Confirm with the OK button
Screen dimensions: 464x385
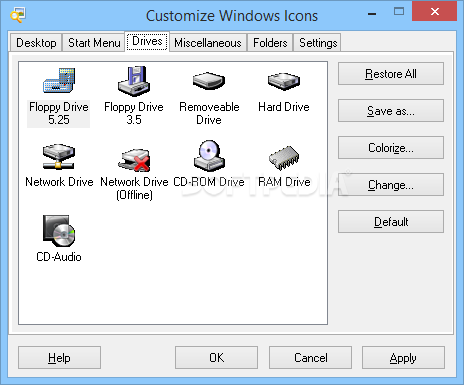tap(216, 358)
